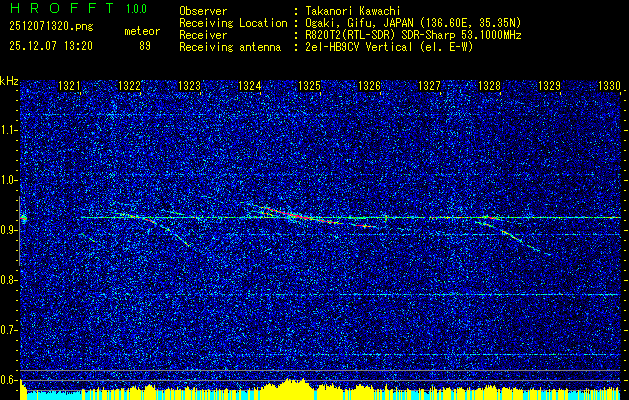Viewport: 629px width, 400px height.
Task: Click the cyan noise-level bar at bottom left
Action: coord(54,395)
